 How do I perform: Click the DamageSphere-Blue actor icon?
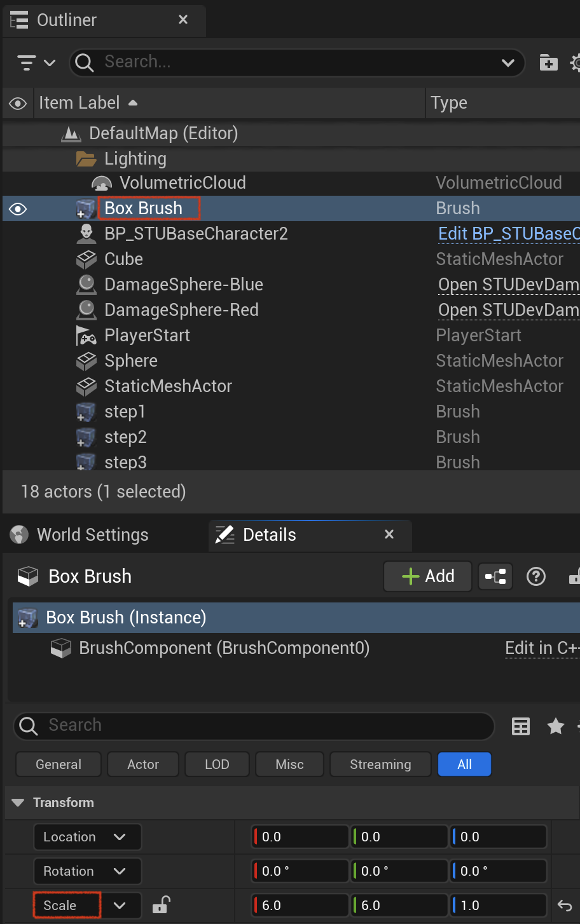pyautogui.click(x=86, y=285)
